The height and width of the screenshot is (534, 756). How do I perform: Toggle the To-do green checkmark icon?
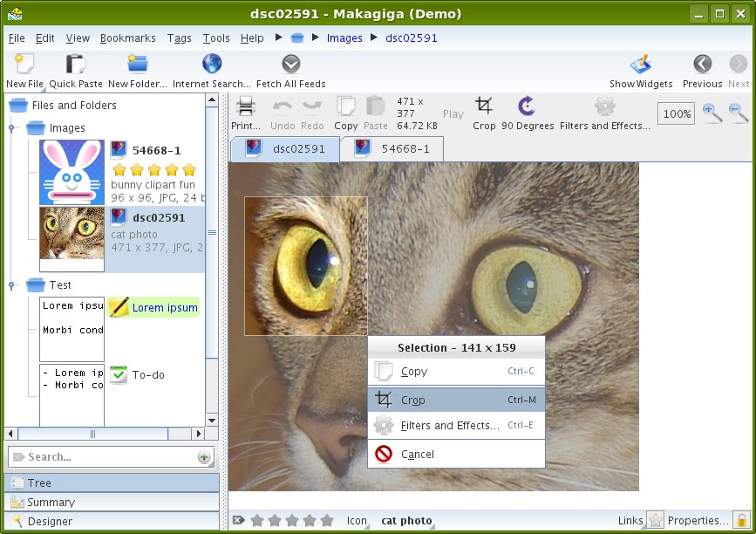click(119, 374)
